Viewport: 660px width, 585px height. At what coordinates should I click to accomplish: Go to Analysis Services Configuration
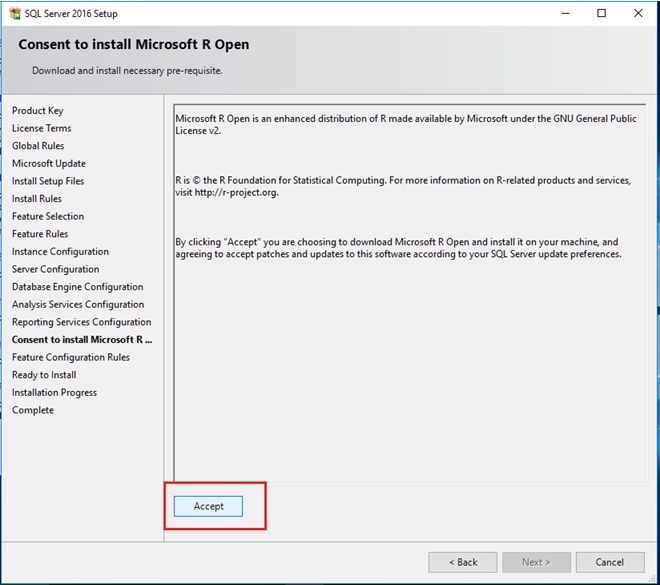78,305
